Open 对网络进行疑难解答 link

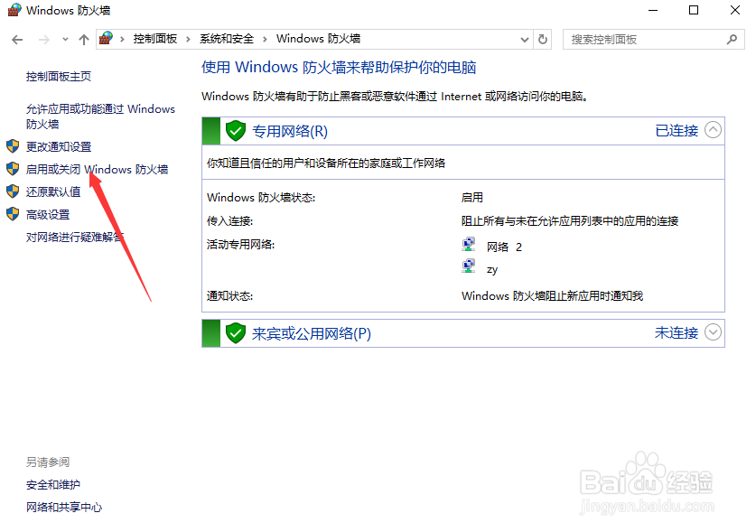(75, 237)
